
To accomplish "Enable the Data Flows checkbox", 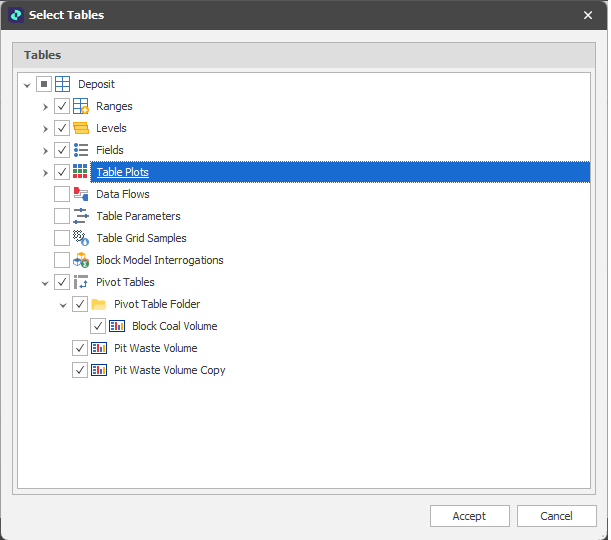I will tap(62, 194).
